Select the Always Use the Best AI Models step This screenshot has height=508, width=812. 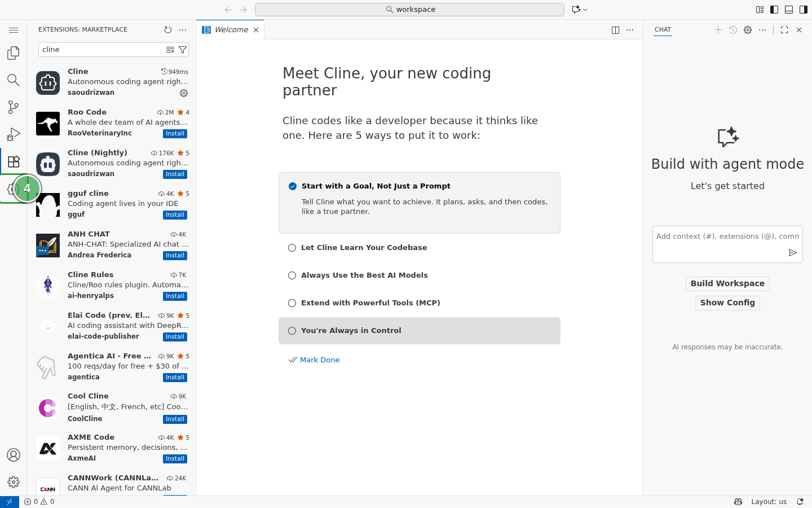tap(420, 275)
